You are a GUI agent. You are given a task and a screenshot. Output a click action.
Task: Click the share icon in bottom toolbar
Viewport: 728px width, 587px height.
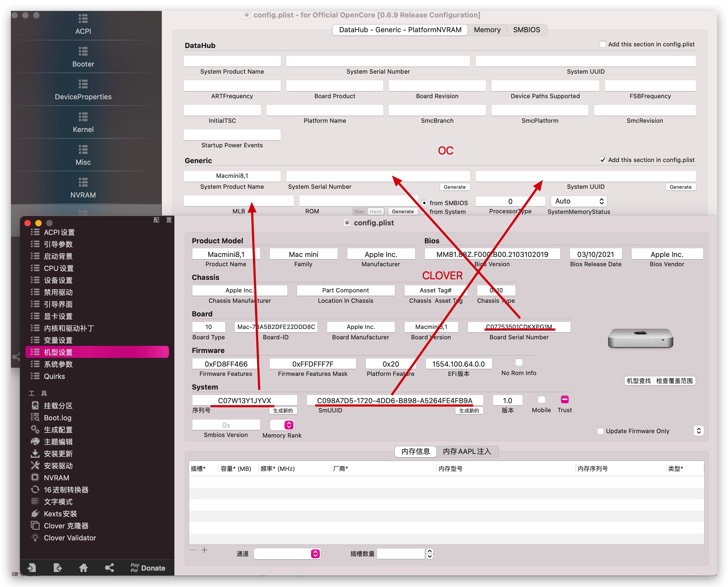coord(109,568)
